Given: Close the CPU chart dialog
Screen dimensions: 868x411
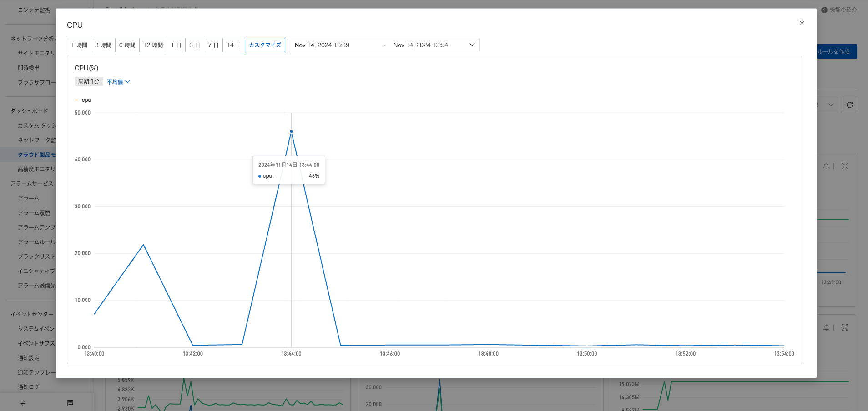Looking at the screenshot, I should (x=802, y=23).
